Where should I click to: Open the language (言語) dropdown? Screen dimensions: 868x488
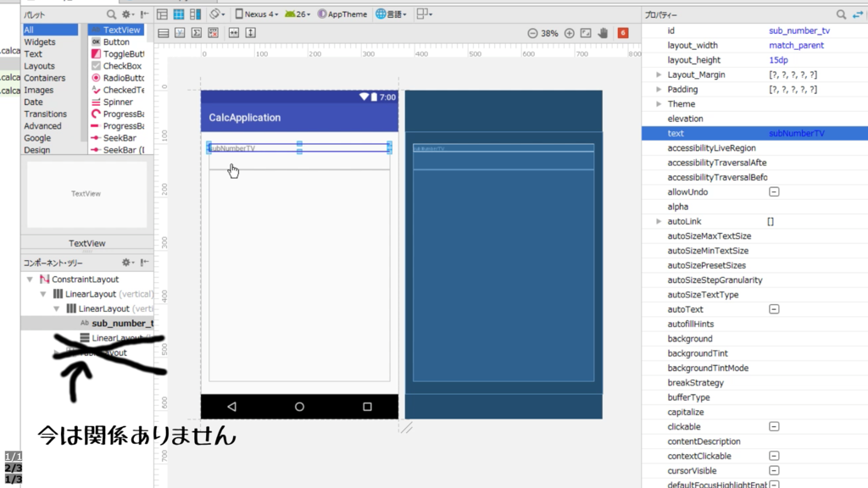point(391,14)
